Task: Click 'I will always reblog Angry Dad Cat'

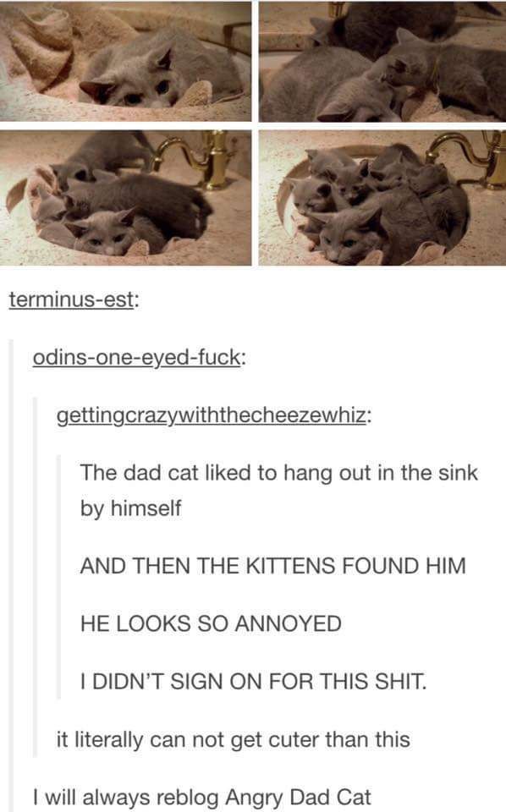Action: (x=202, y=798)
